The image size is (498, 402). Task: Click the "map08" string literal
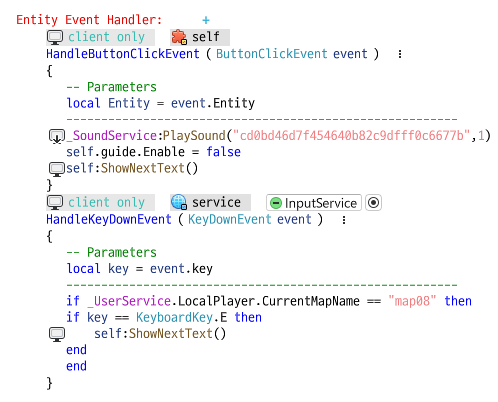[412, 301]
